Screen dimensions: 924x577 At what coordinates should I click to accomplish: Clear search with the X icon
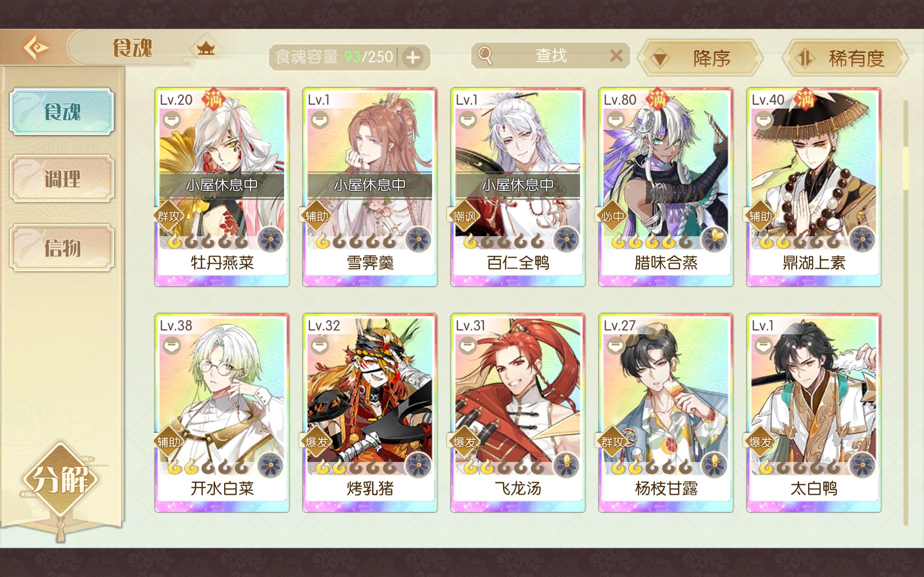tap(616, 56)
